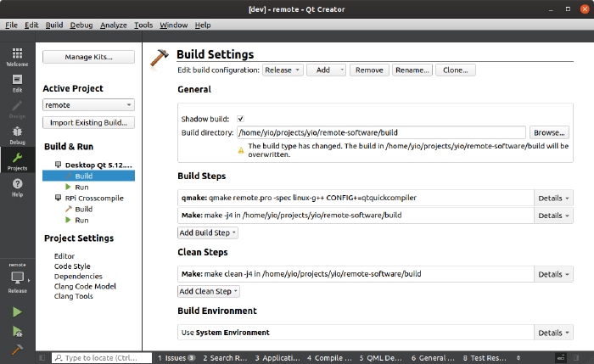This screenshot has width=594, height=364.
Task: Click the green Run button
Action: coord(17,311)
